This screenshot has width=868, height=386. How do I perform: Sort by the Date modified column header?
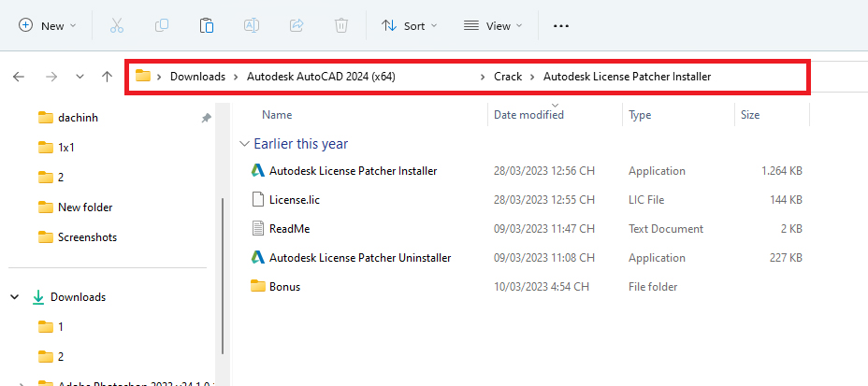pos(528,115)
